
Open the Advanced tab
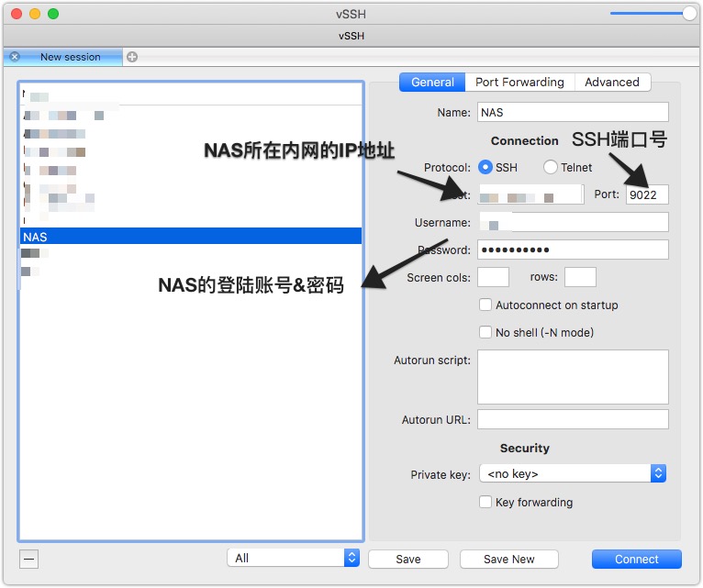click(612, 82)
